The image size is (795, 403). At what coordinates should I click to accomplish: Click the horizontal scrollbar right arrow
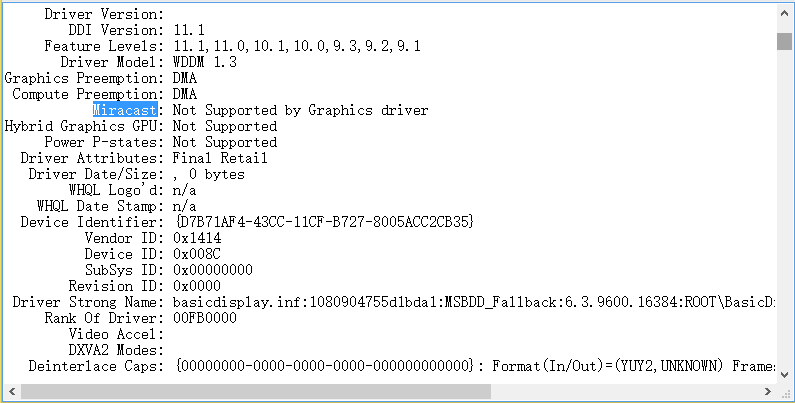pos(768,391)
